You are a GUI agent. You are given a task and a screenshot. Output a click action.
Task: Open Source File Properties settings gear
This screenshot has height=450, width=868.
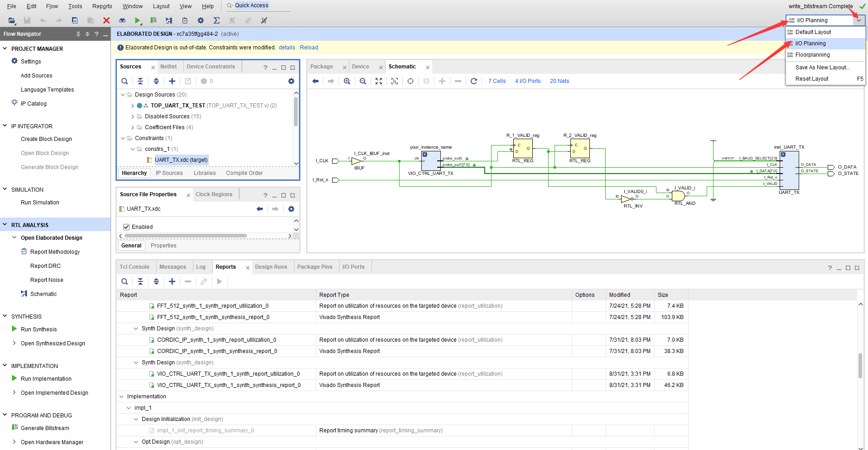click(291, 209)
